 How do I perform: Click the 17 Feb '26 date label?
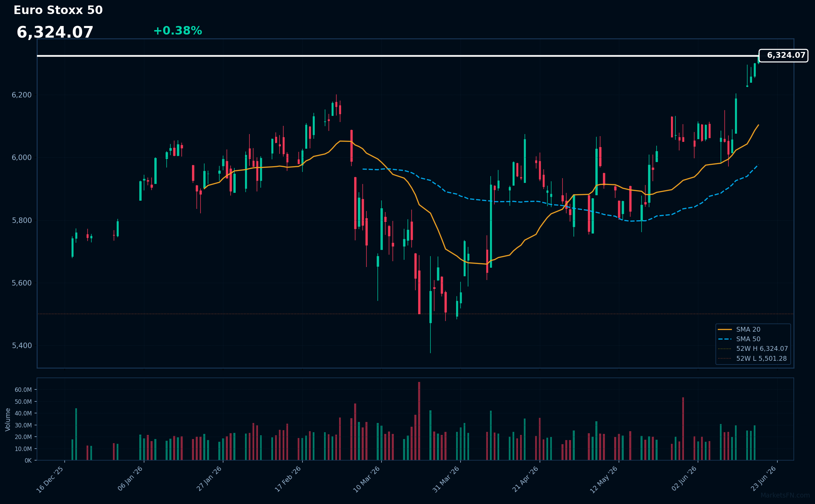[x=288, y=479]
